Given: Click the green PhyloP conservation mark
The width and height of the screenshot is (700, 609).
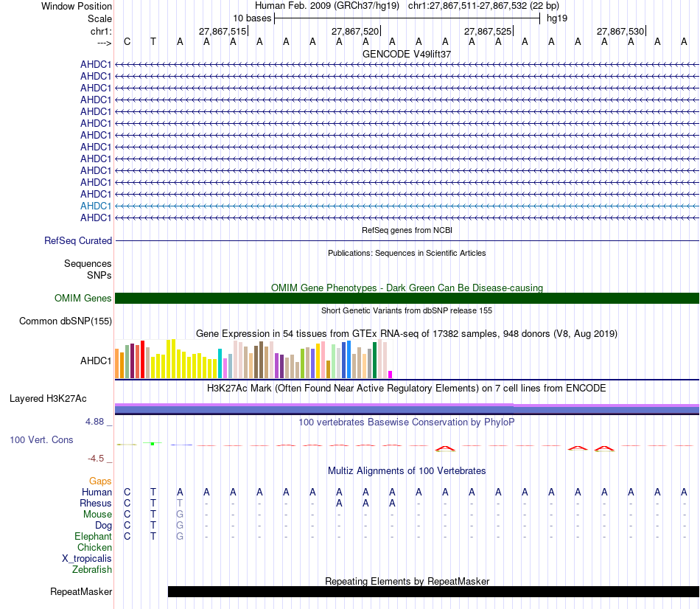Looking at the screenshot, I should point(153,443).
